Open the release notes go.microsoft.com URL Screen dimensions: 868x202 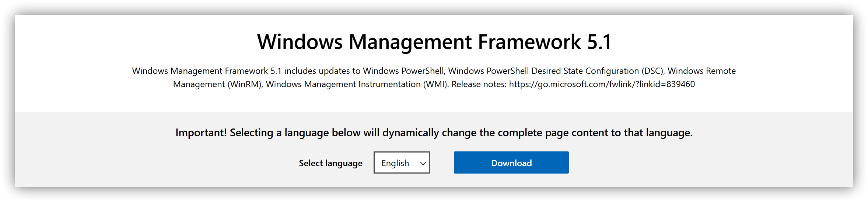pyautogui.click(x=602, y=84)
